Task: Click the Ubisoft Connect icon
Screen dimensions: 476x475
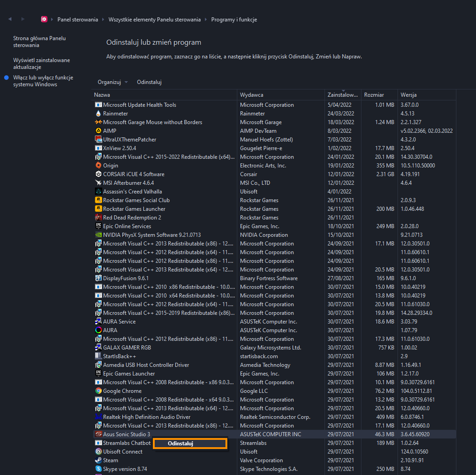Action: 98,452
